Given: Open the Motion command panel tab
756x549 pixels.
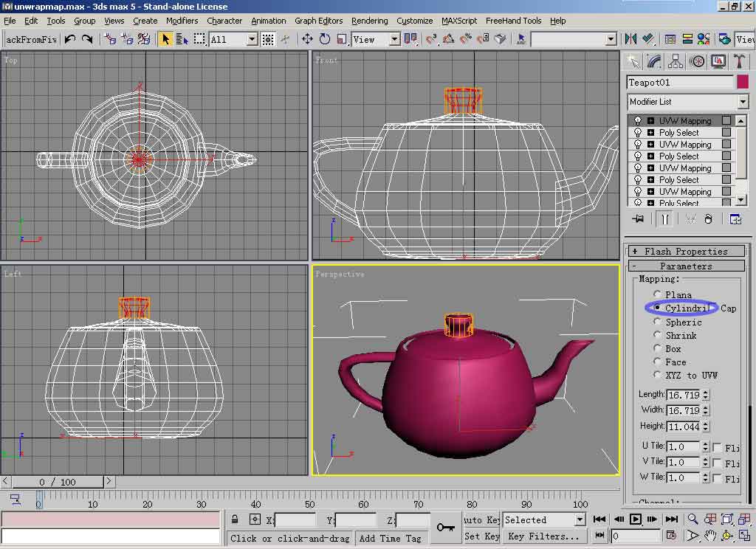Looking at the screenshot, I should pyautogui.click(x=697, y=61).
